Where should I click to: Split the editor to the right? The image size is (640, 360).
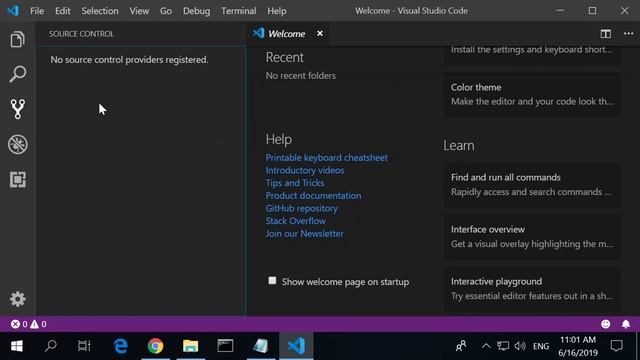point(606,34)
